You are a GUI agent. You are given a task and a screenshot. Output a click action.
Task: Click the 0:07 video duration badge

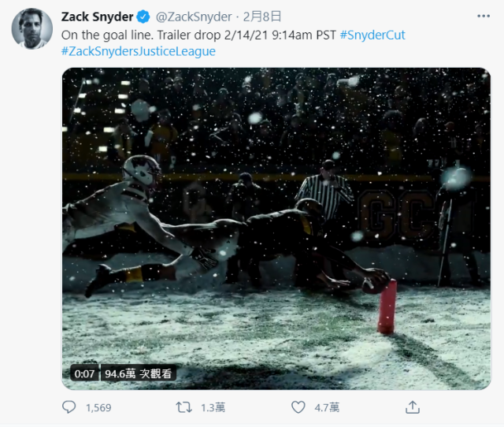coord(84,373)
